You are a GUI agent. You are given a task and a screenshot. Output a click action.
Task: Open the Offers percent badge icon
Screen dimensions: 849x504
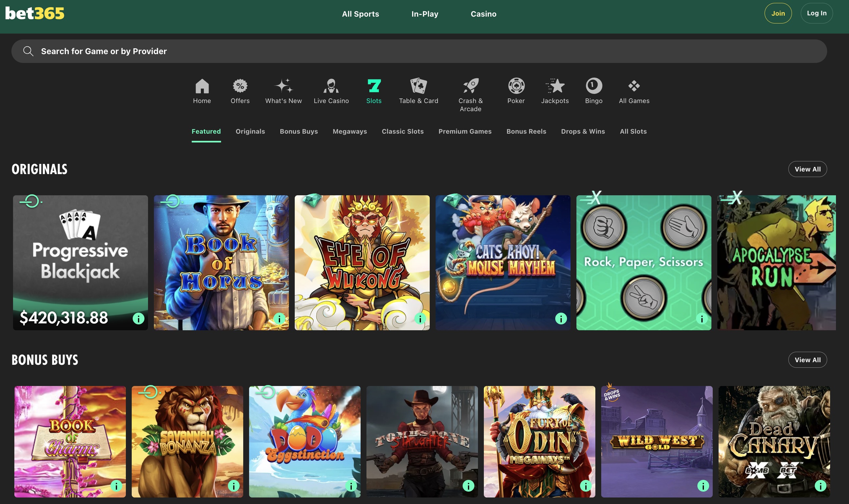(240, 86)
